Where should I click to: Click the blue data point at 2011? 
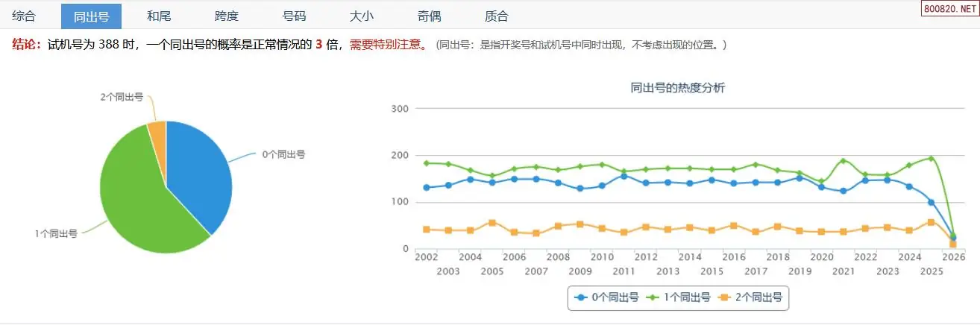624,176
